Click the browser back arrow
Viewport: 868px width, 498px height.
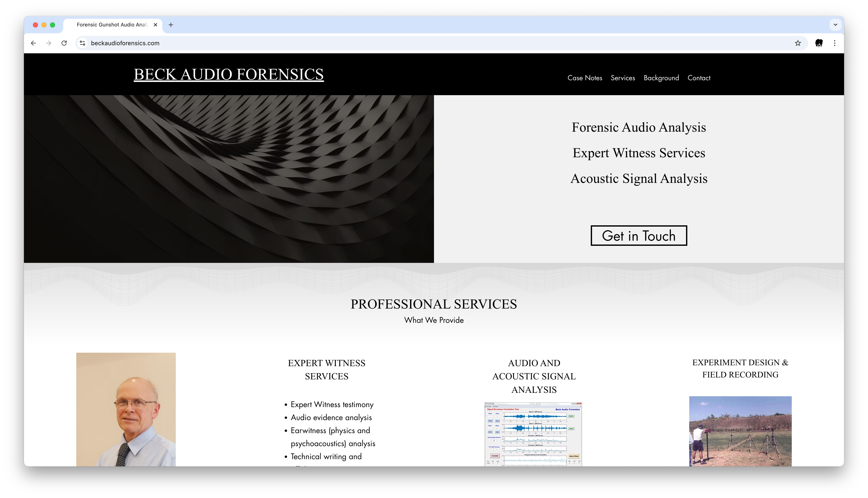tap(33, 43)
